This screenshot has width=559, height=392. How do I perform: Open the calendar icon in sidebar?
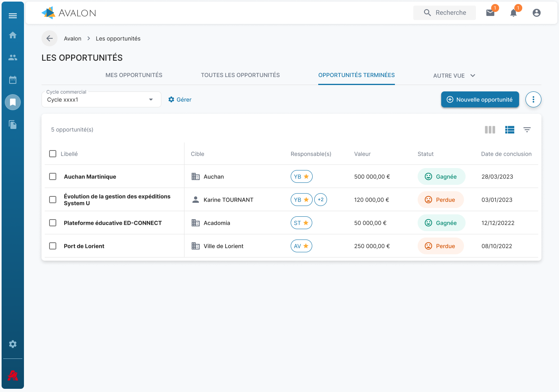point(13,80)
